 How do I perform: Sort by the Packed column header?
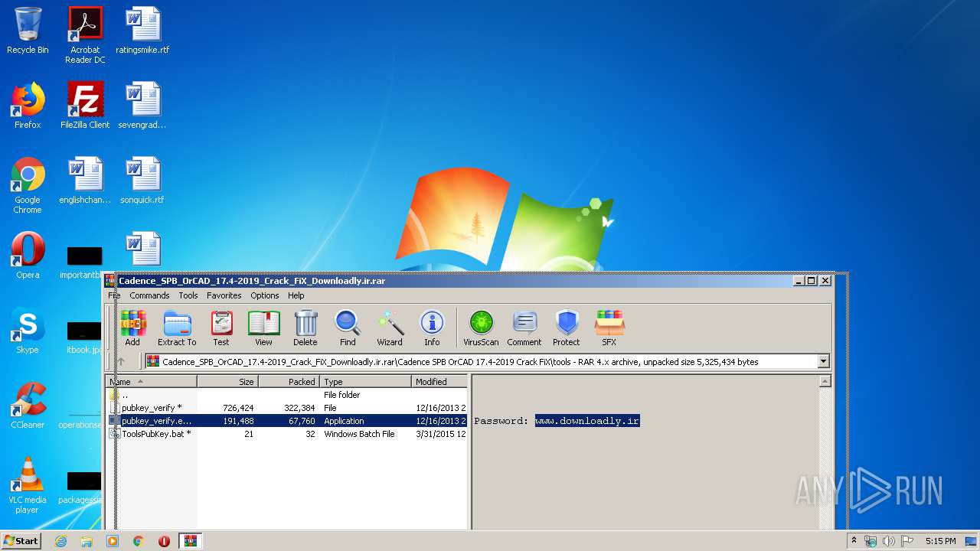[x=289, y=381]
